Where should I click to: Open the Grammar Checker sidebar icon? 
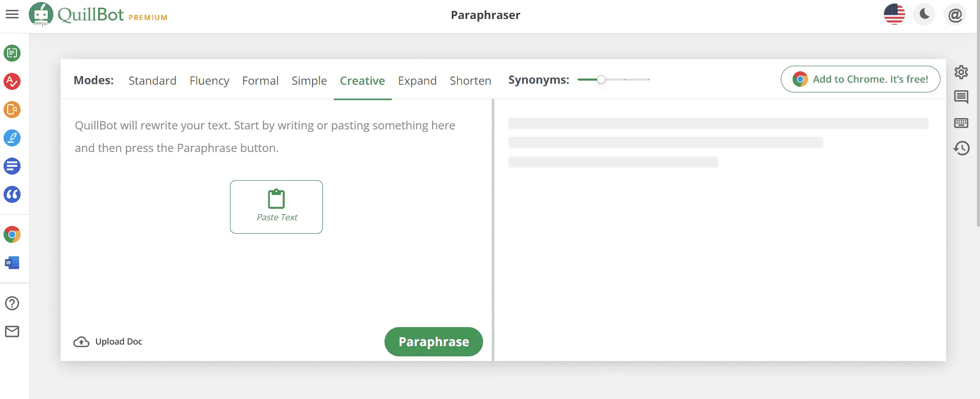coord(12,81)
